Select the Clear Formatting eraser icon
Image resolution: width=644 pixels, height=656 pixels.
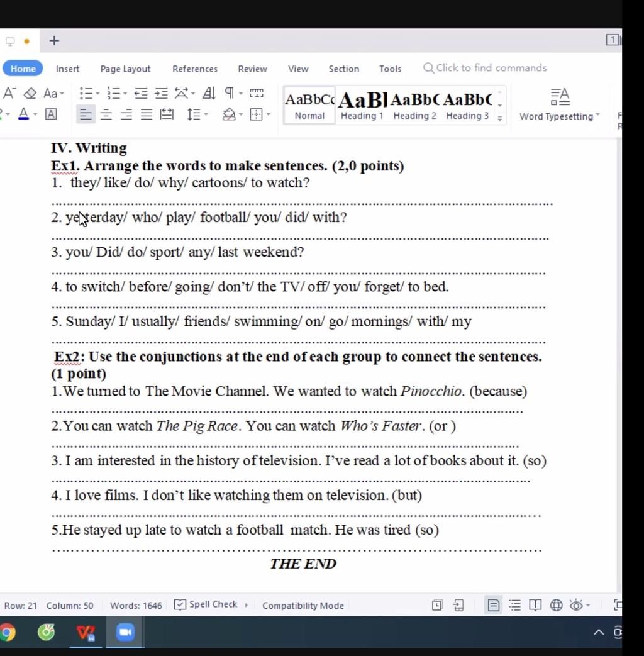pyautogui.click(x=30, y=93)
